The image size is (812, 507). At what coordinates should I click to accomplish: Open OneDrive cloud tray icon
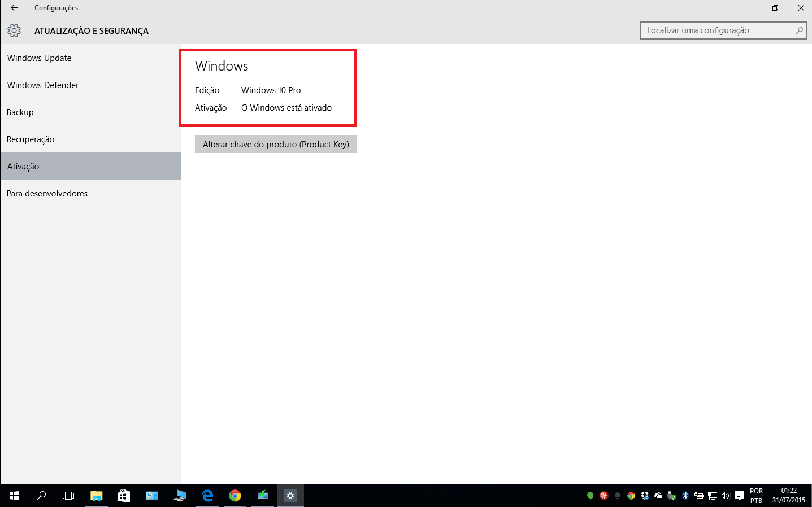pyautogui.click(x=658, y=496)
